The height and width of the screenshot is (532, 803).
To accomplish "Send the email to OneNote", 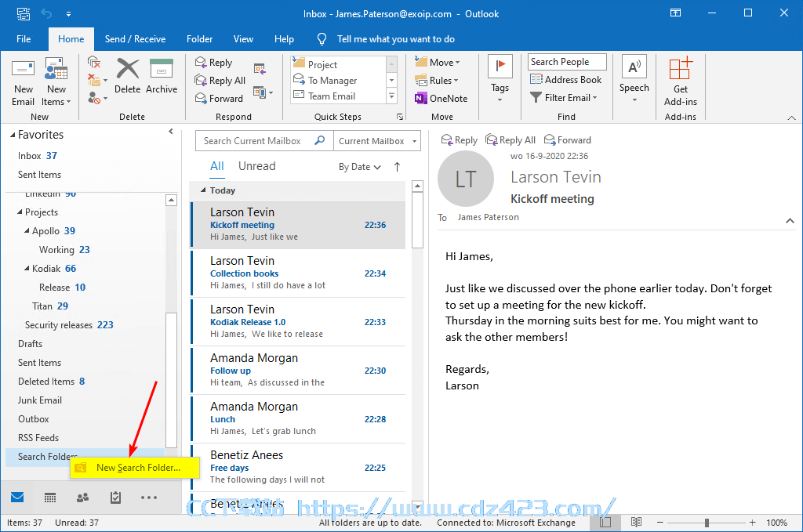I will pyautogui.click(x=441, y=98).
